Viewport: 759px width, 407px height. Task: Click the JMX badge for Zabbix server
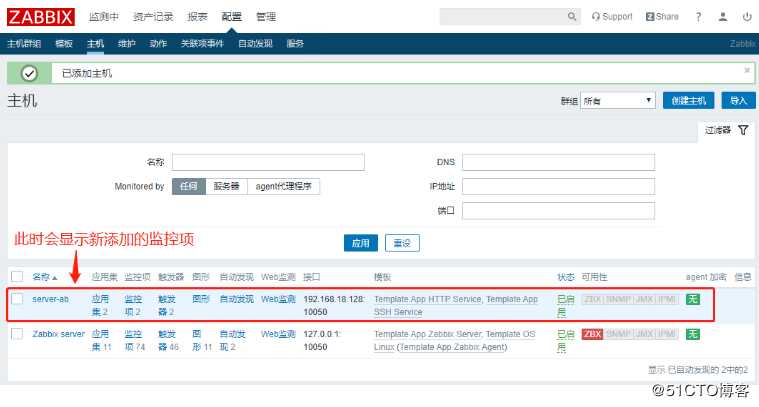pos(644,334)
